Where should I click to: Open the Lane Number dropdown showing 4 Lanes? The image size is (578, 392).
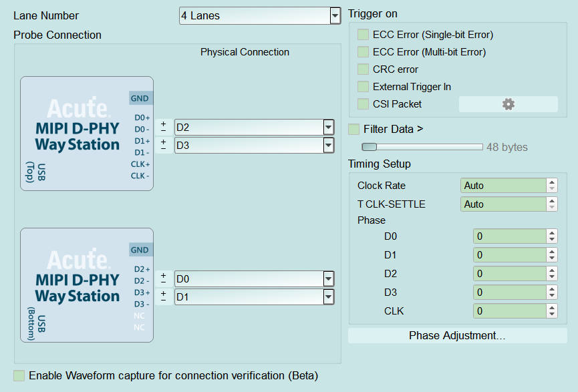[x=260, y=16]
